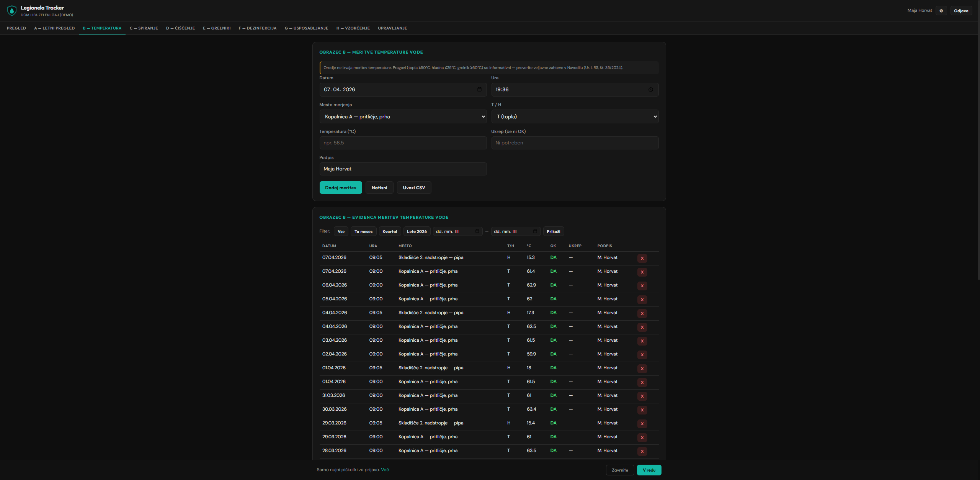Click the DATUM column header

click(329, 246)
